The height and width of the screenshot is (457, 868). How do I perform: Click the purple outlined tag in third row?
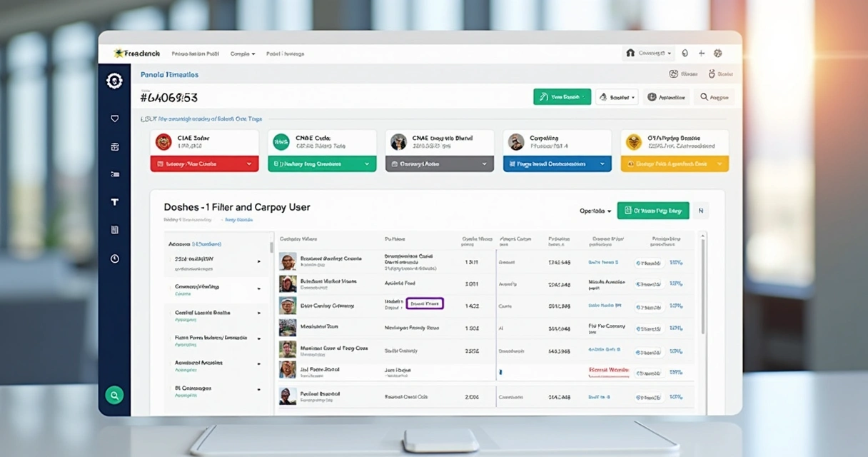pos(425,303)
